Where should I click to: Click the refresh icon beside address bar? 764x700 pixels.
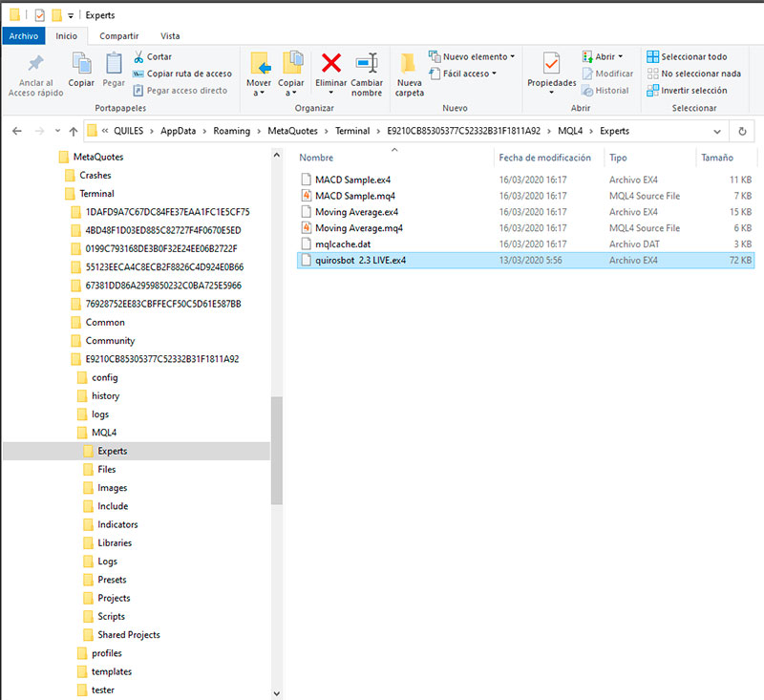pyautogui.click(x=742, y=131)
